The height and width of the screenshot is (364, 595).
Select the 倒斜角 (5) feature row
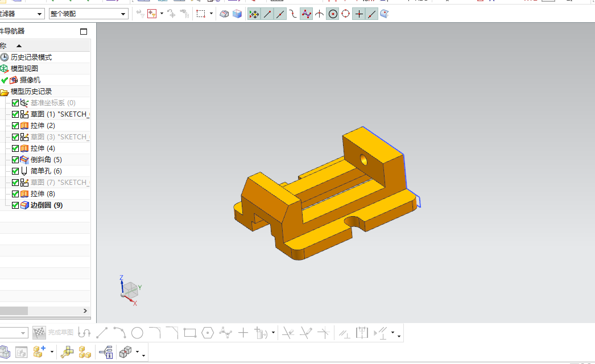point(46,160)
